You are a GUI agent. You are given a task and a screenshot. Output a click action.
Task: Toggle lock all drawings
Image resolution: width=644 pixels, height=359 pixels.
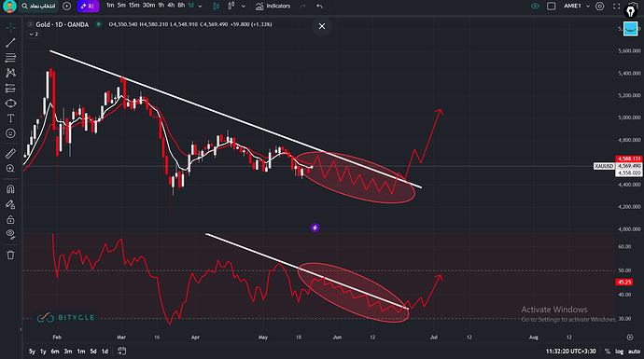coord(10,219)
